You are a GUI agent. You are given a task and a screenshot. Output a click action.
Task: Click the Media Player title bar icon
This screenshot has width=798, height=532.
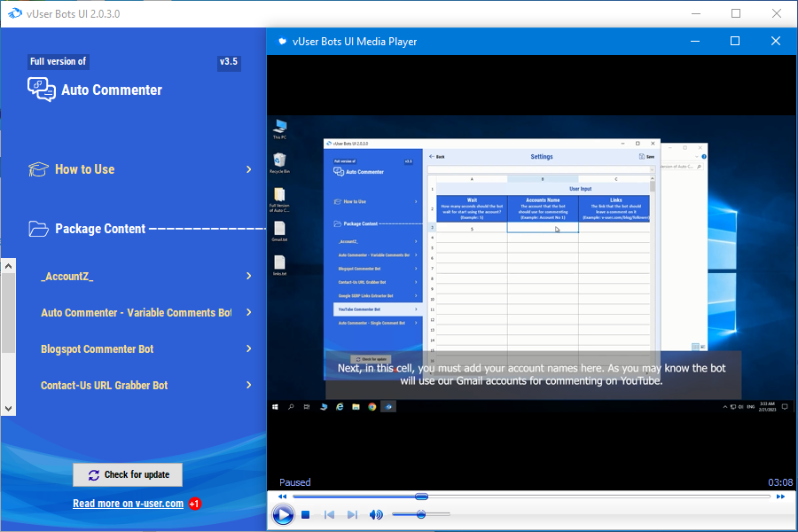(281, 42)
